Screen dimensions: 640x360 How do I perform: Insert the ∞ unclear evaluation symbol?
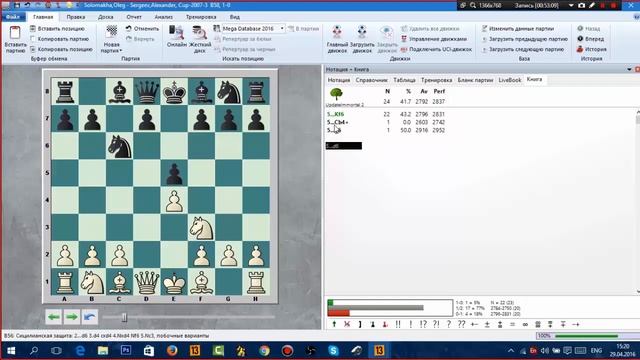tap(525, 324)
